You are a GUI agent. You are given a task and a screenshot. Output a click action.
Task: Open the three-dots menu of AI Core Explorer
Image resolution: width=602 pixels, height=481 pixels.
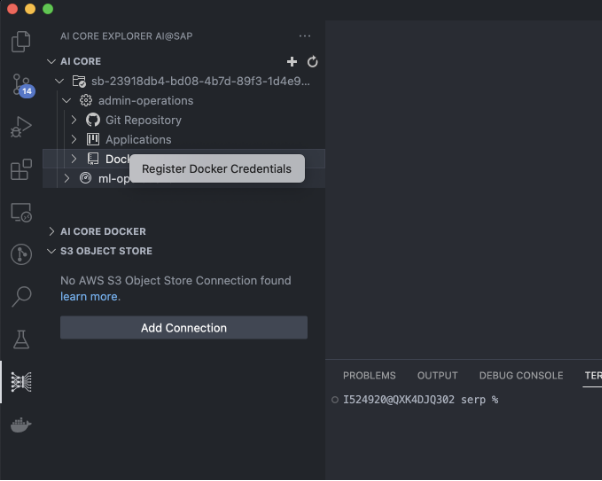pos(305,36)
